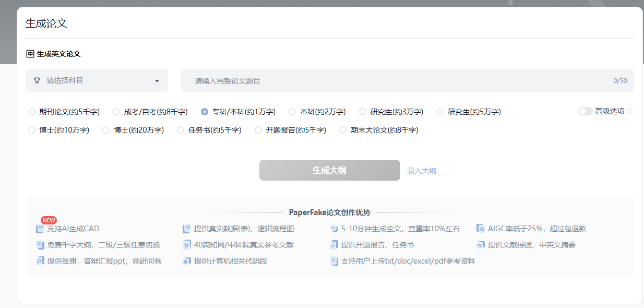The width and height of the screenshot is (644, 308).
Task: Select 博士(约10万字) radio button
Action: [32, 130]
